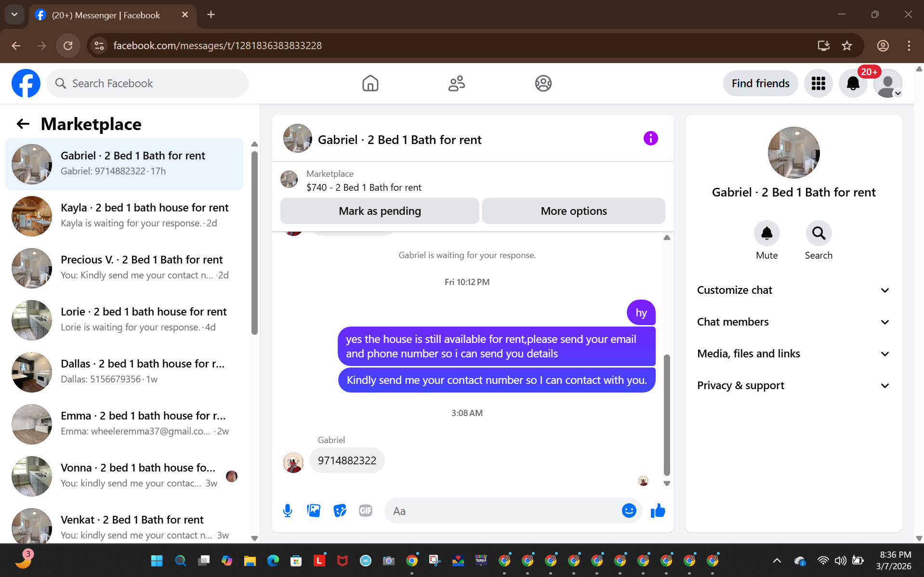
Task: Click the conversation information icon
Action: click(x=650, y=139)
